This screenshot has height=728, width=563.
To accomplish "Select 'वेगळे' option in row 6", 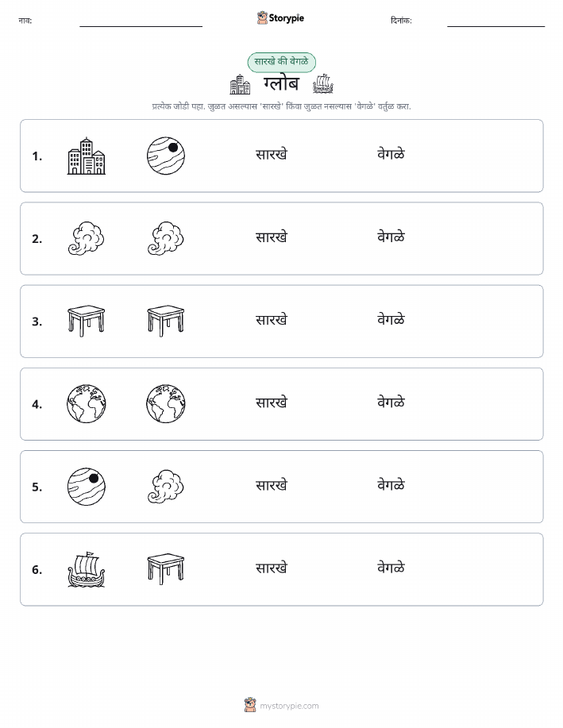I will [x=391, y=568].
